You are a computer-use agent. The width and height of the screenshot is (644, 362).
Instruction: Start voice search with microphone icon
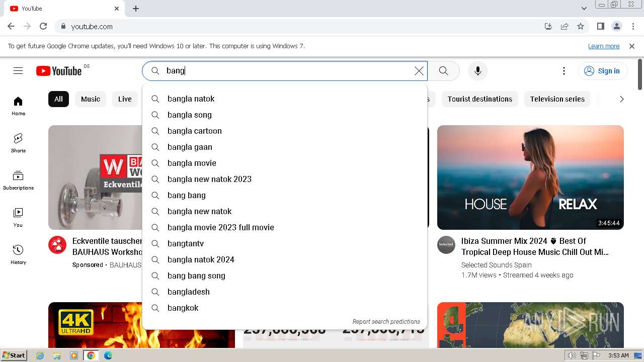tap(478, 71)
